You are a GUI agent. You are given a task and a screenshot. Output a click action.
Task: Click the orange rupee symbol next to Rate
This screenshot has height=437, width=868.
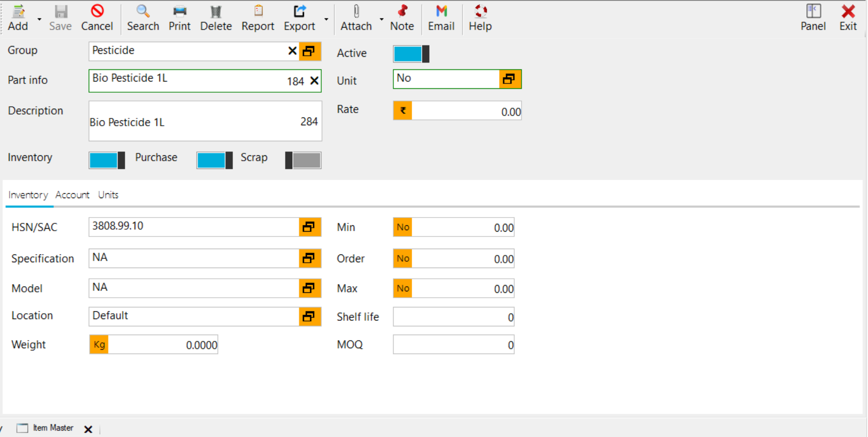pos(402,110)
